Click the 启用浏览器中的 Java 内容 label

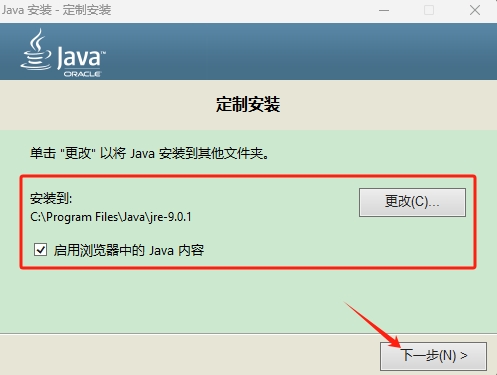(x=129, y=250)
